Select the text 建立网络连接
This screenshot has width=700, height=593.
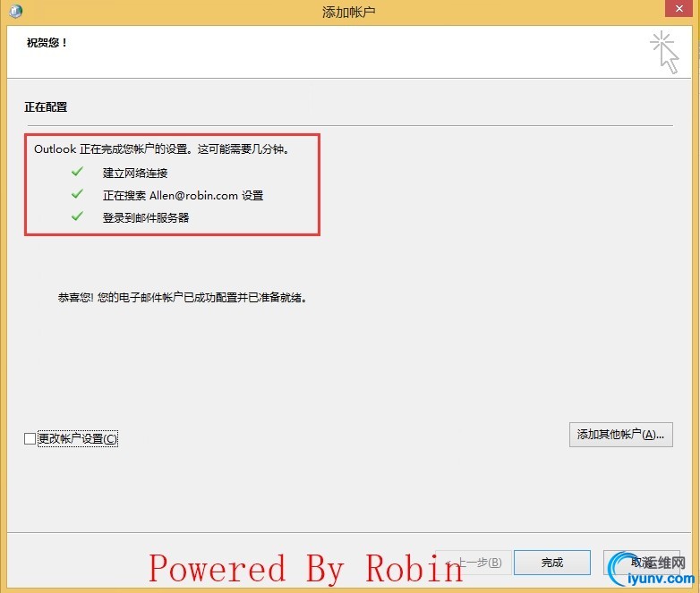pos(135,174)
